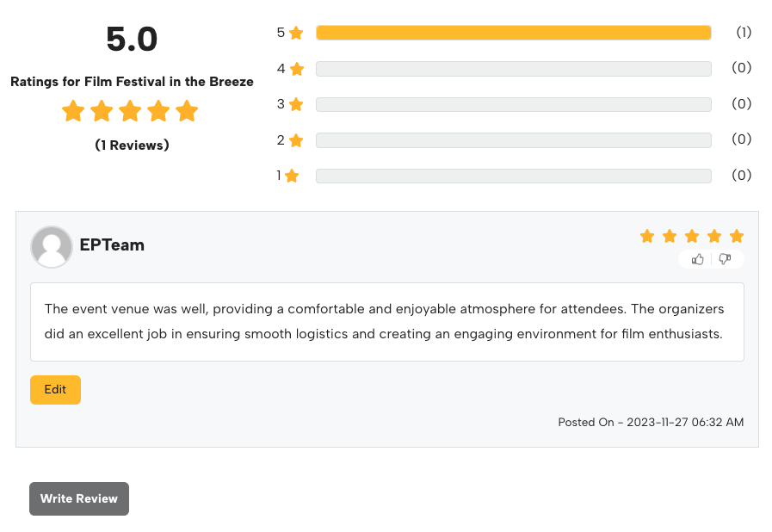Click the fifth star in EPTeam's review rating
Screen dimensions: 772x532
pos(737,236)
